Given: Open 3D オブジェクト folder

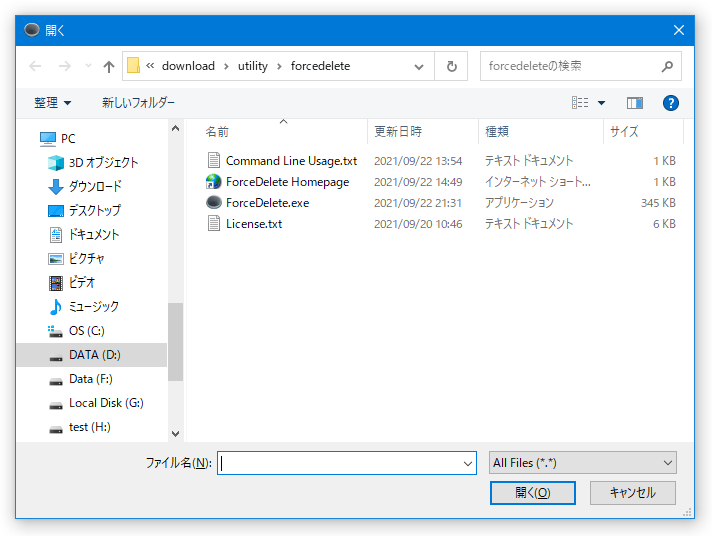Looking at the screenshot, I should coord(103,163).
